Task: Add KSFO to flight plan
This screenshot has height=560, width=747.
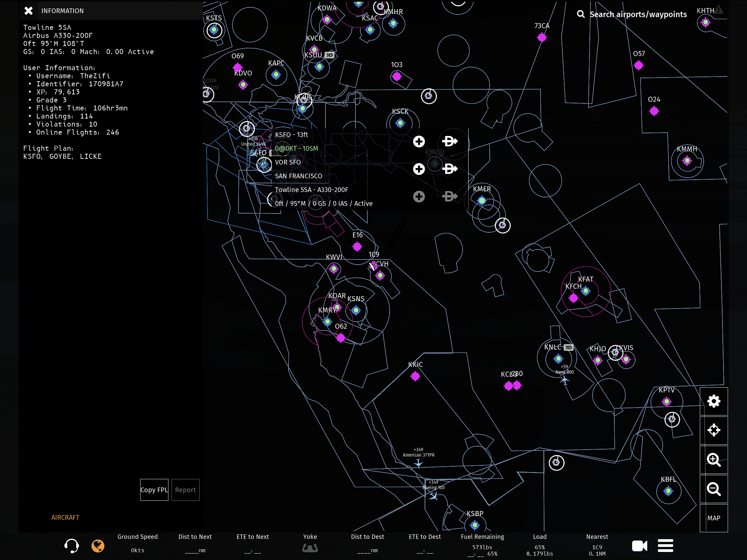Action: (419, 141)
